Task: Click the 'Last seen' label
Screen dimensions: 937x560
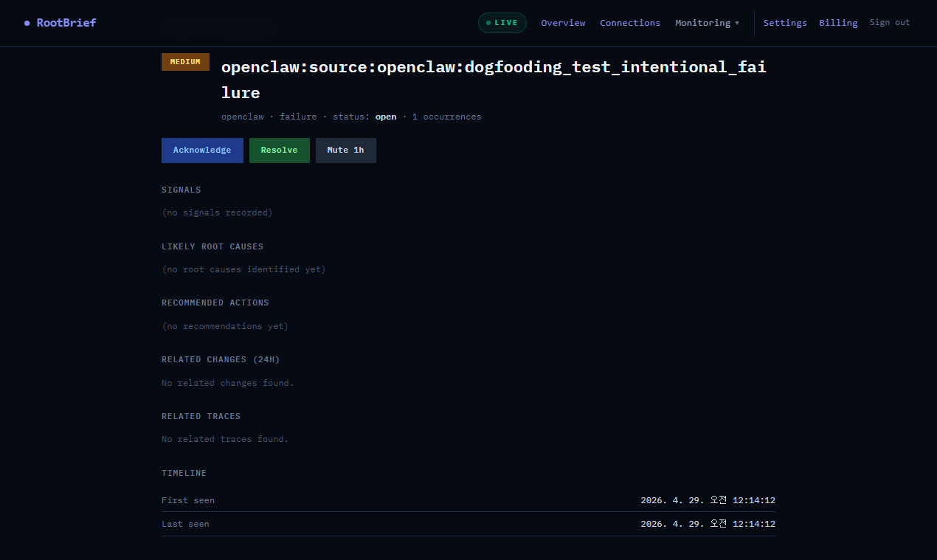Action: click(x=185, y=524)
